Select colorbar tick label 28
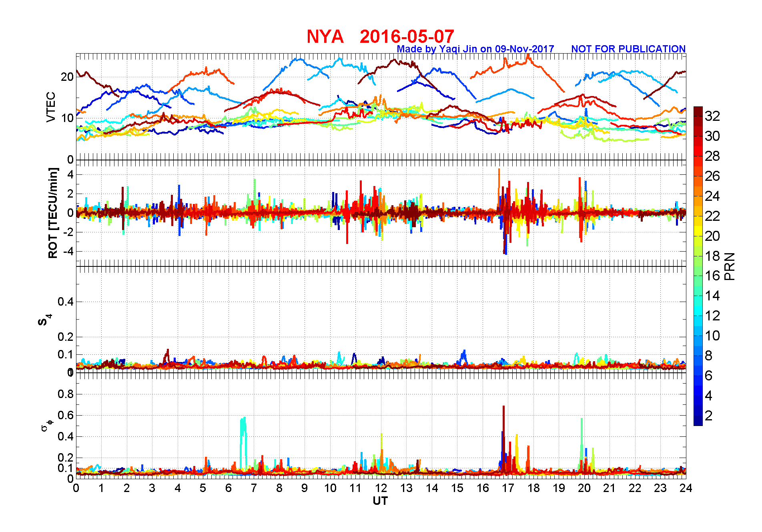The image size is (762, 532). coord(712,156)
